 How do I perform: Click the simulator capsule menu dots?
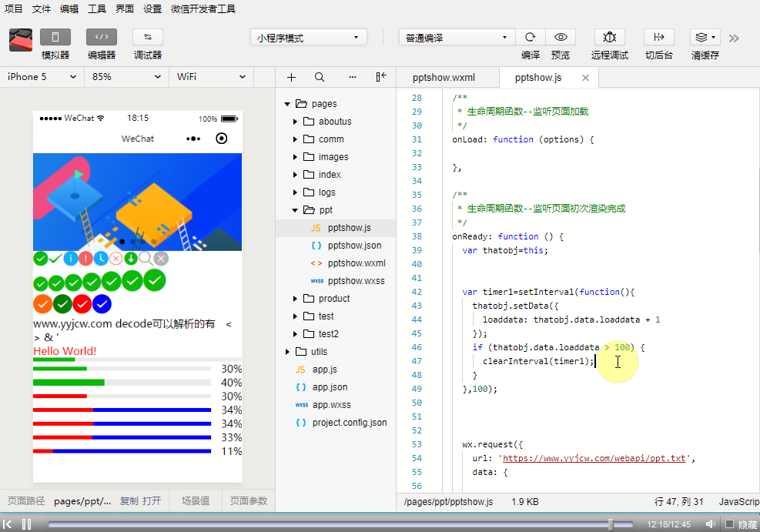[x=193, y=139]
